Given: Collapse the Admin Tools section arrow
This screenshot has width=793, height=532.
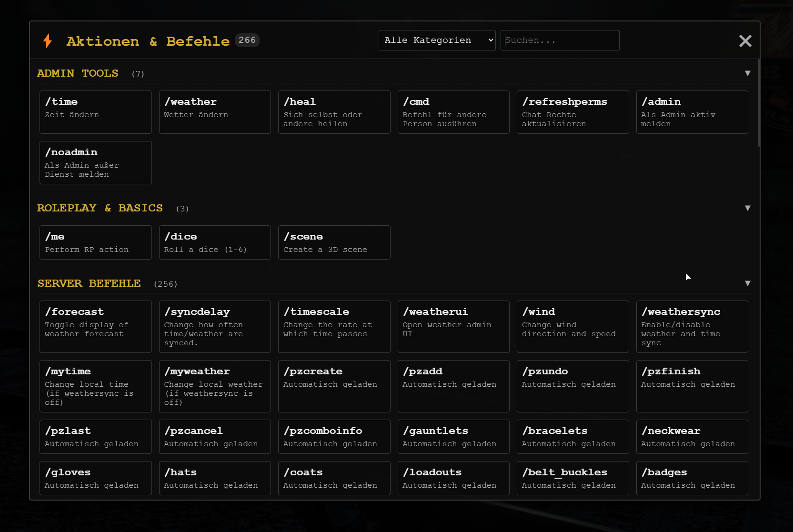Looking at the screenshot, I should [747, 73].
